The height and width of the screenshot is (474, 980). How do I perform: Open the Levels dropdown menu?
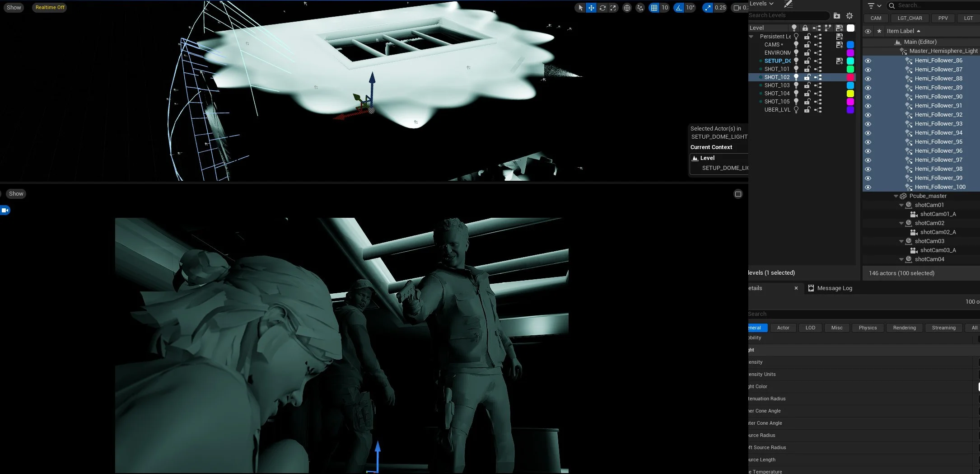click(761, 4)
